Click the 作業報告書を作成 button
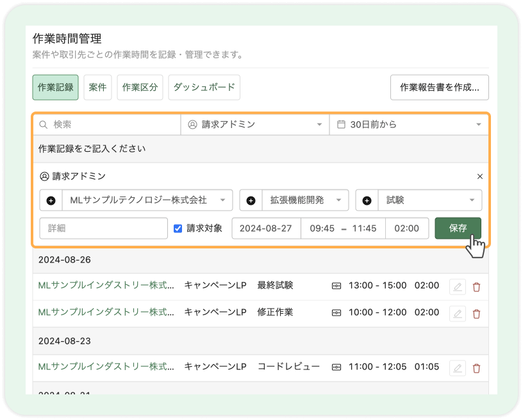 pyautogui.click(x=440, y=87)
